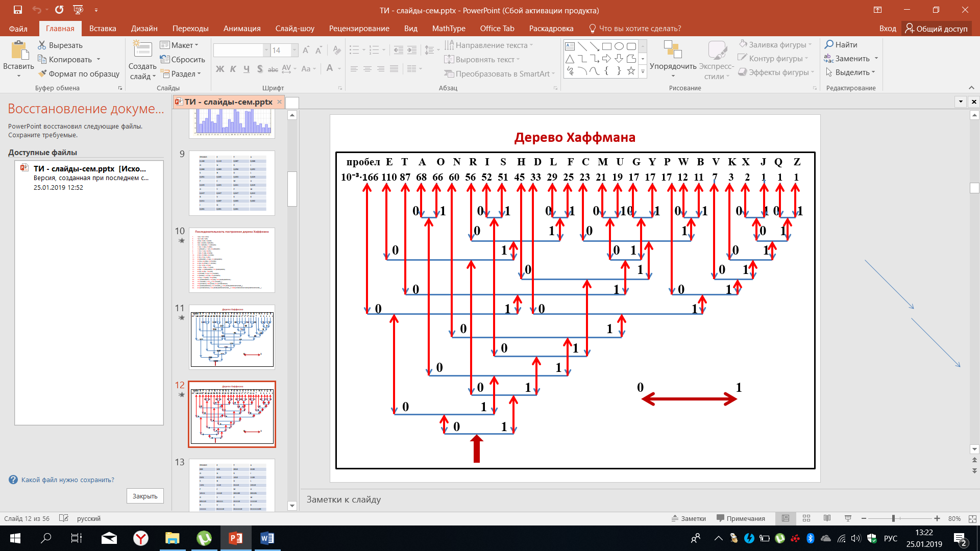This screenshot has height=551, width=980.
Task: Expand shapes gallery more arrow
Action: tap(643, 72)
